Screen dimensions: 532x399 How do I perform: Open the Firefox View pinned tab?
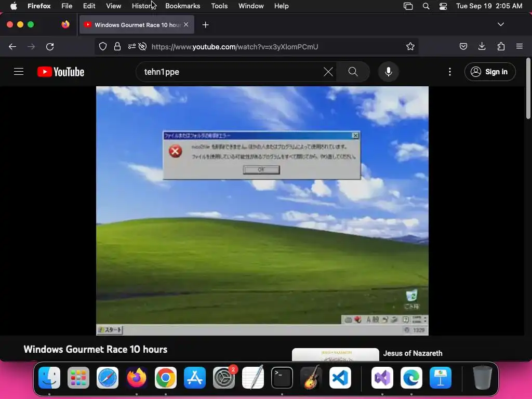coord(65,24)
